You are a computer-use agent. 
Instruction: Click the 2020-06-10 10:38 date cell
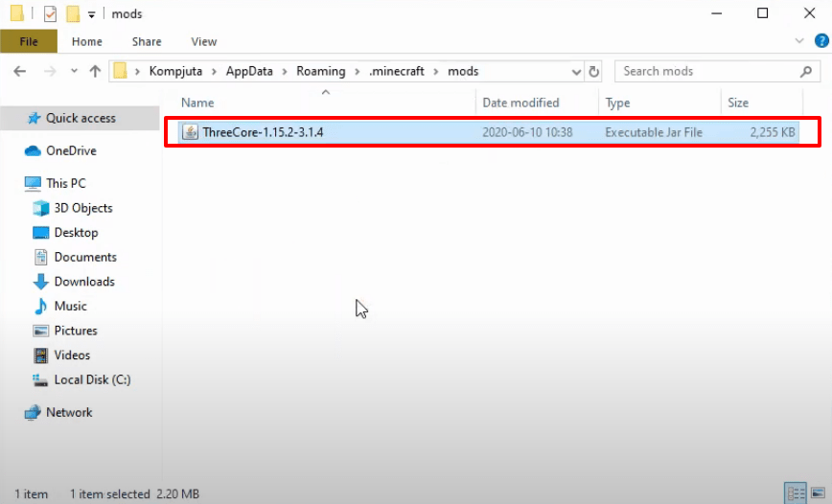527,132
